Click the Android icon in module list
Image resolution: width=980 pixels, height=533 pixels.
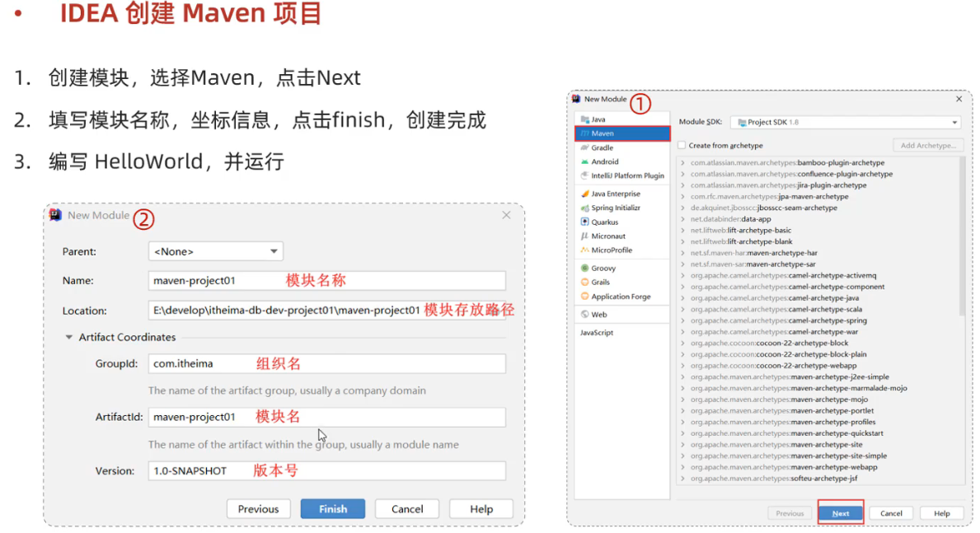pyautogui.click(x=585, y=161)
